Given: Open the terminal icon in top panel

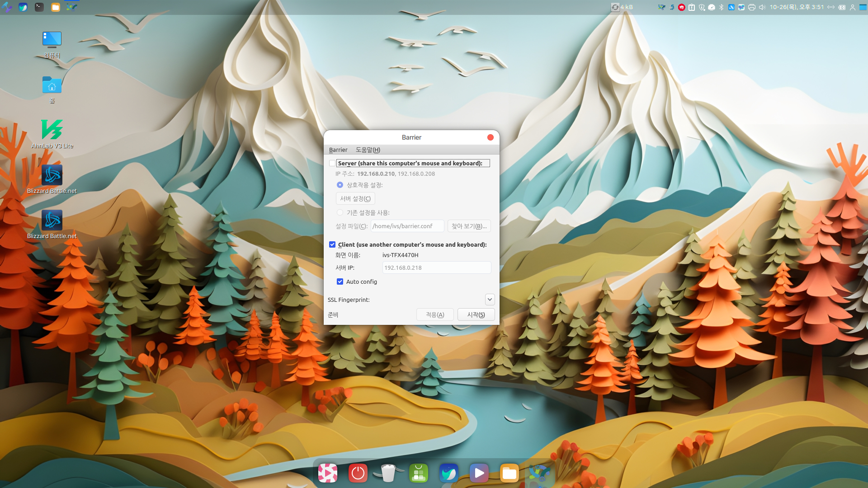Looking at the screenshot, I should coord(39,7).
